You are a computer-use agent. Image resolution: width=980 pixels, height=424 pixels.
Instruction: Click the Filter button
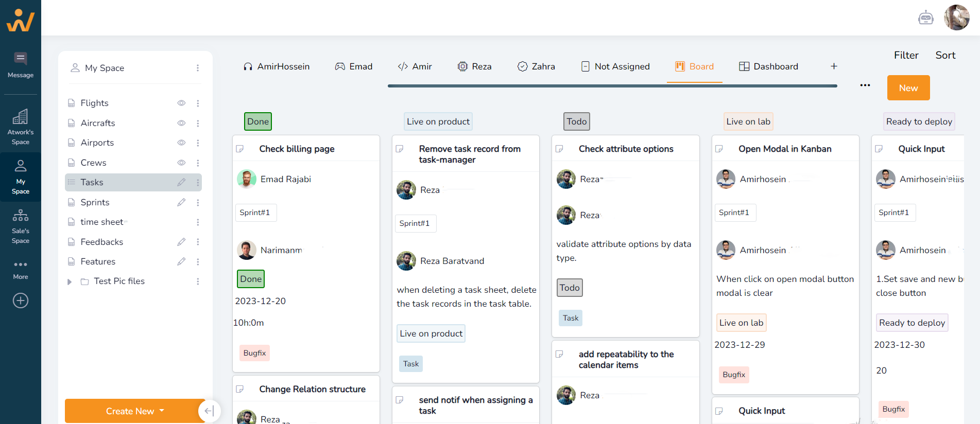point(906,55)
